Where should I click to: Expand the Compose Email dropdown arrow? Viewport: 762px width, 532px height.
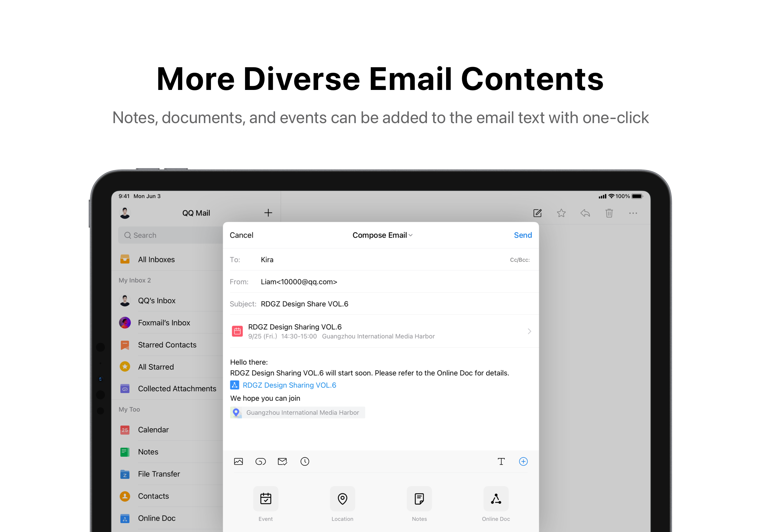coord(411,235)
